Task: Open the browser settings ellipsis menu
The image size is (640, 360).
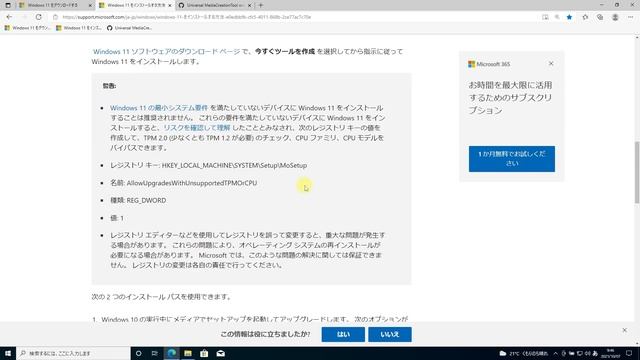Action: 630,17
